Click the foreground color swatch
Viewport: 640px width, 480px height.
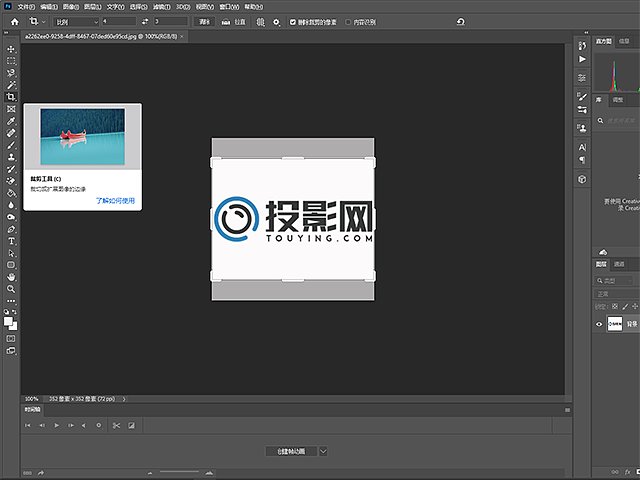pos(8,321)
